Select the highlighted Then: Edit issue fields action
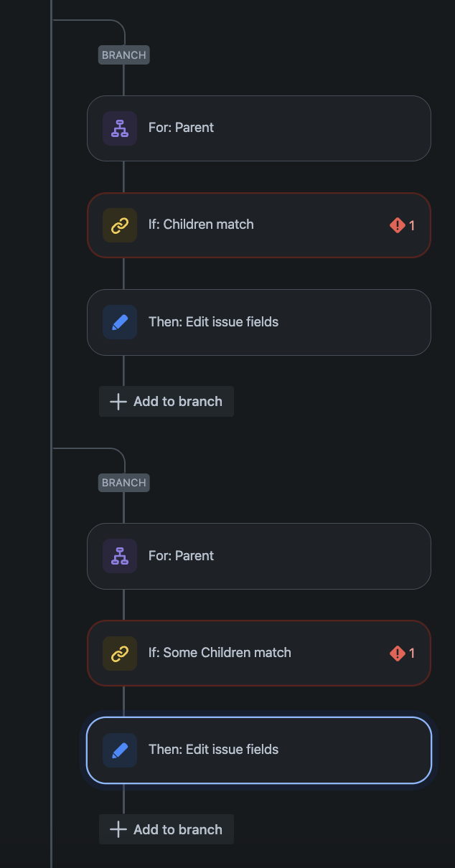The width and height of the screenshot is (455, 868). pyautogui.click(x=258, y=750)
